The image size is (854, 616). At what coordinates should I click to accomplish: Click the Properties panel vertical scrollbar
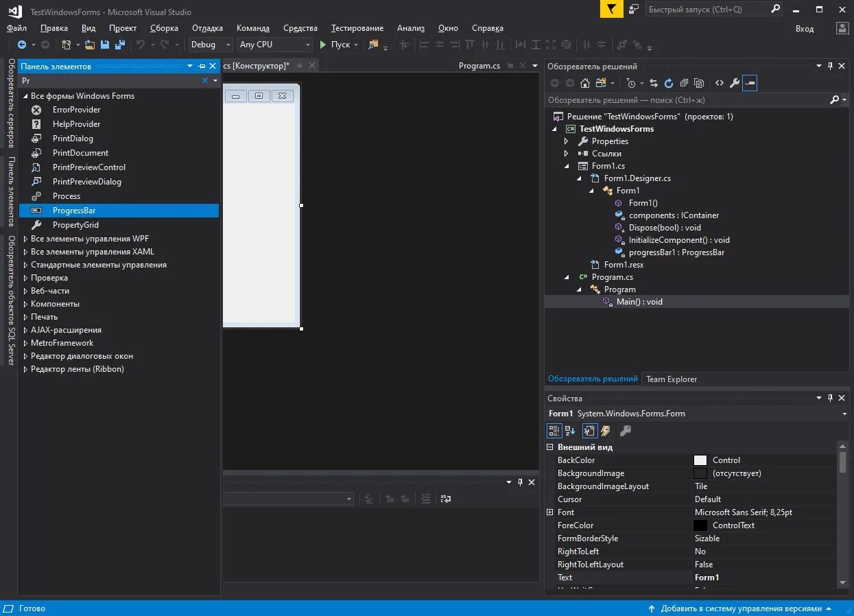point(842,514)
